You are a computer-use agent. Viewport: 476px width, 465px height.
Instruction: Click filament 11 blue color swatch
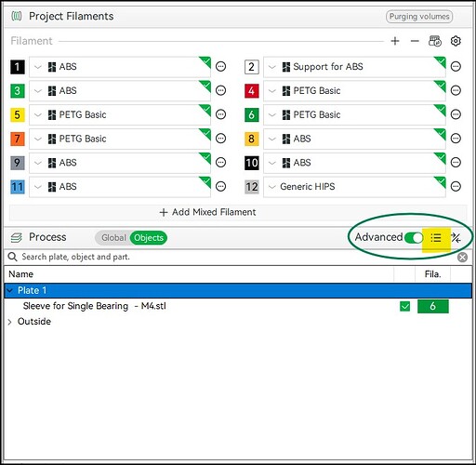tap(18, 187)
